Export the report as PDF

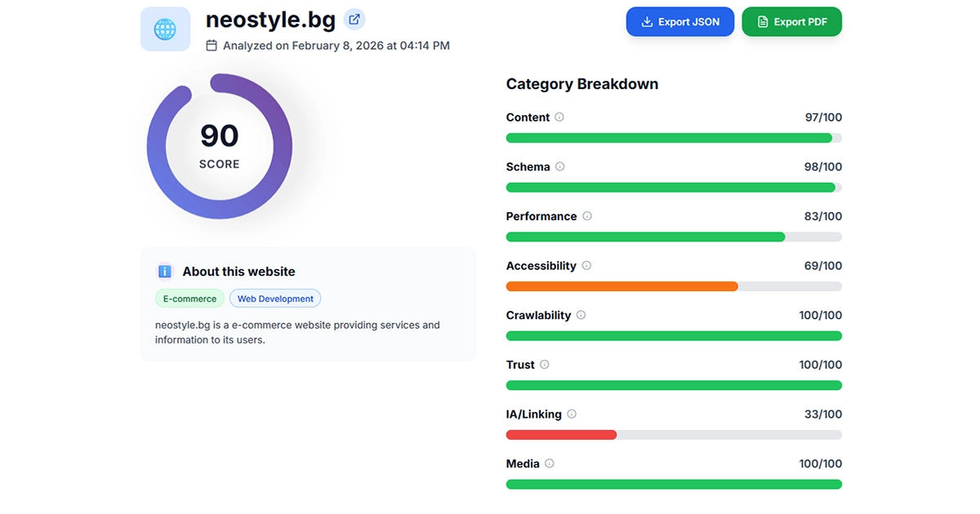pos(791,22)
